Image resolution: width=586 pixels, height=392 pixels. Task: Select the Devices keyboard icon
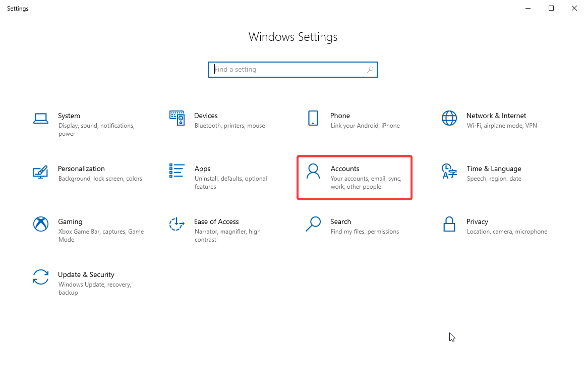[x=177, y=118]
